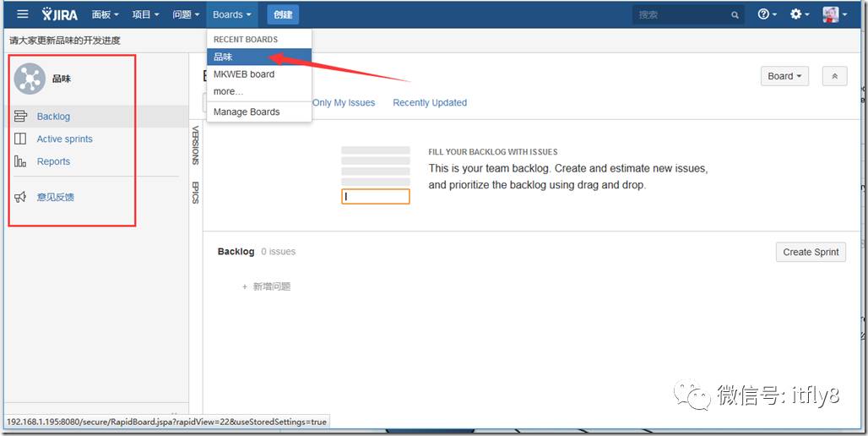Open the help question-mark menu

(768, 15)
